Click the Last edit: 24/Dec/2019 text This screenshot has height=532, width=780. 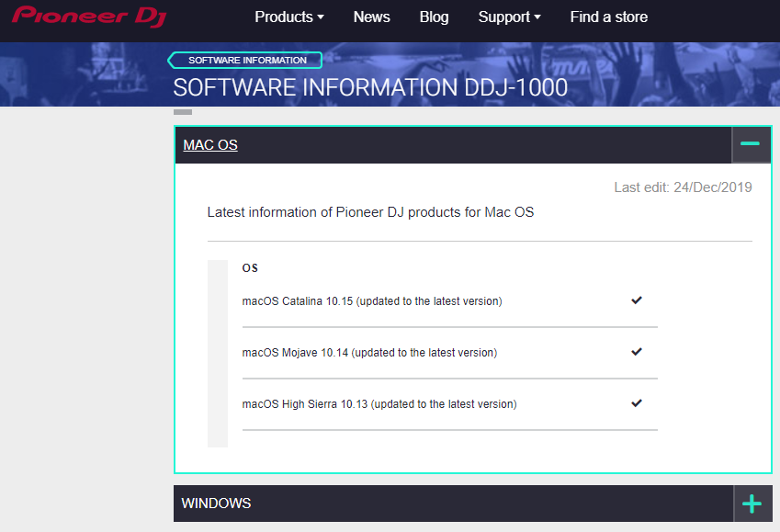(x=683, y=187)
